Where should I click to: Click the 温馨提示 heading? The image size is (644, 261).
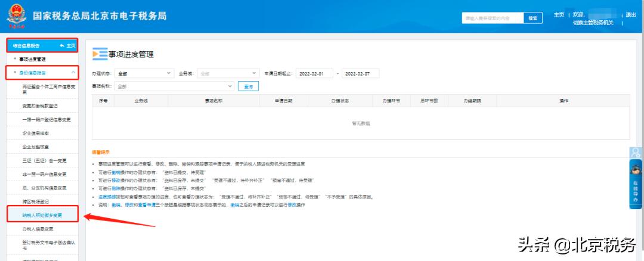[x=101, y=153]
